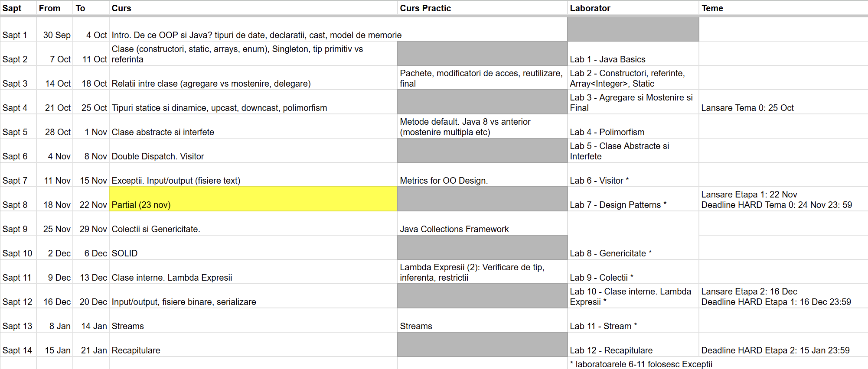The width and height of the screenshot is (868, 369).
Task: Click the Laborator column header
Action: (633, 8)
